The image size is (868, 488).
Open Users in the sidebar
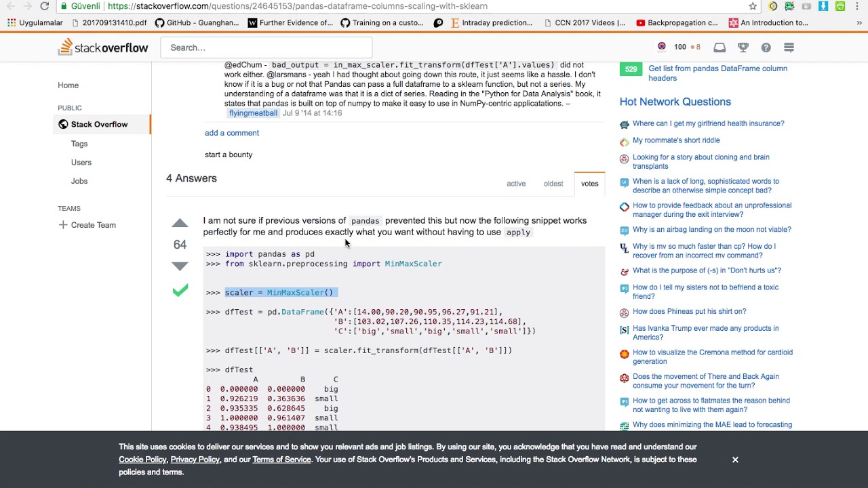tap(81, 163)
